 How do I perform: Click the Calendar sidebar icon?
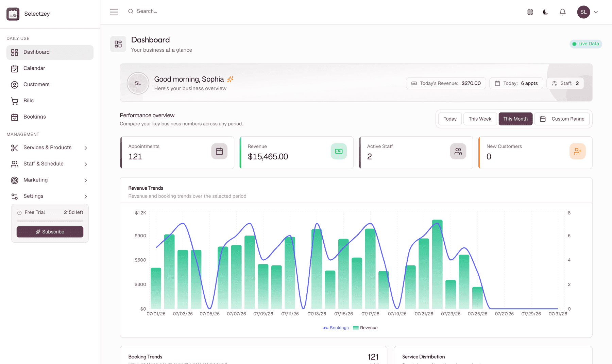(15, 69)
